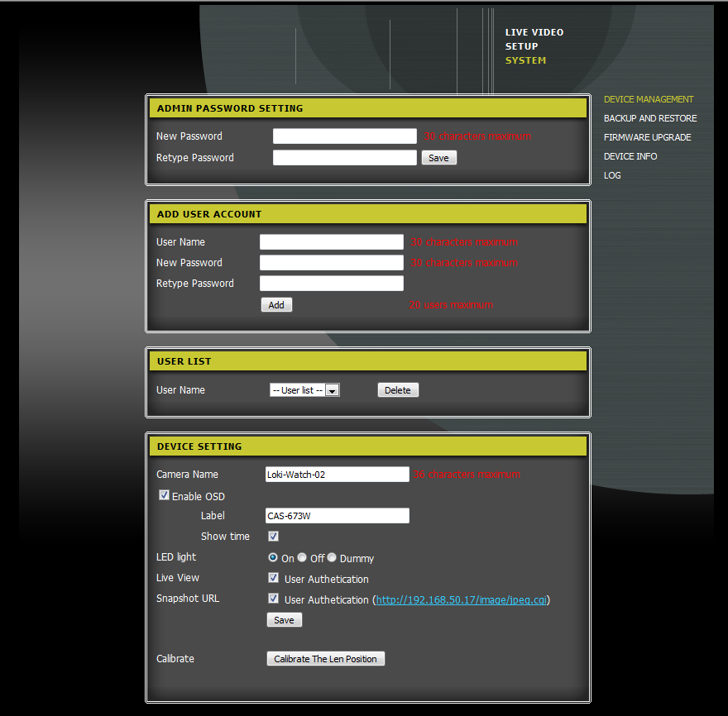The height and width of the screenshot is (716, 728).
Task: Open the snapshot jpeg.cgi URL link
Action: coord(461,600)
